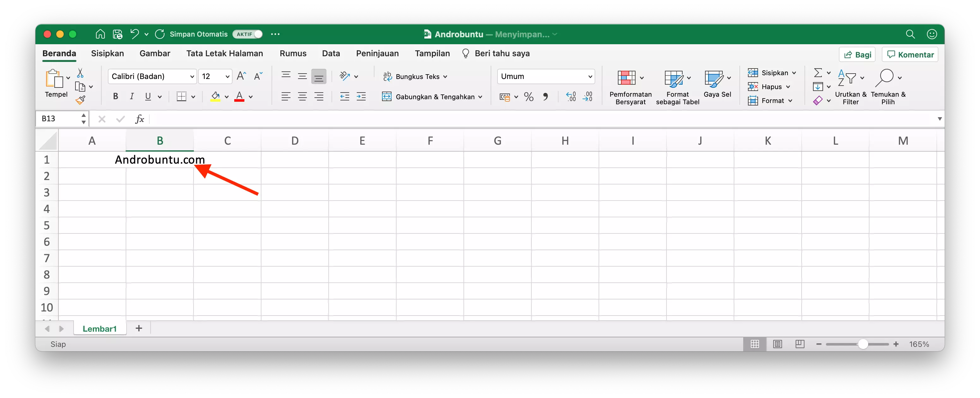
Task: Switch to the Rumus tab
Action: tap(293, 53)
